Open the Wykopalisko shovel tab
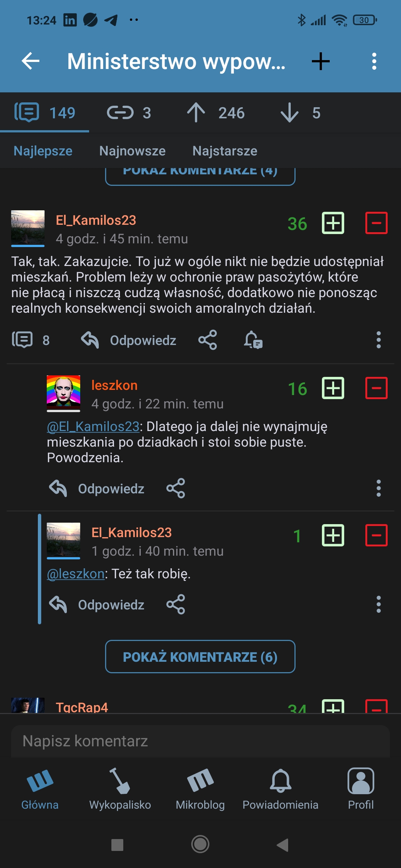This screenshot has height=868, width=401. (x=120, y=789)
